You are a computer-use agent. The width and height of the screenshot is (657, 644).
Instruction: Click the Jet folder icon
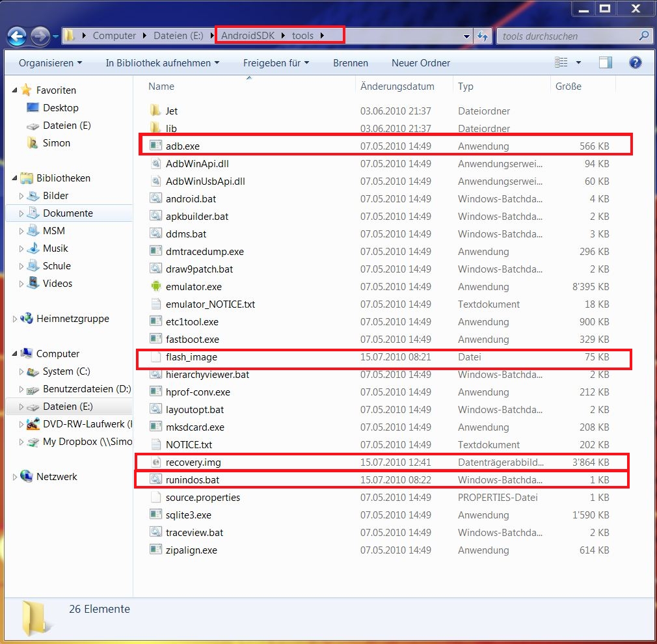pyautogui.click(x=155, y=110)
